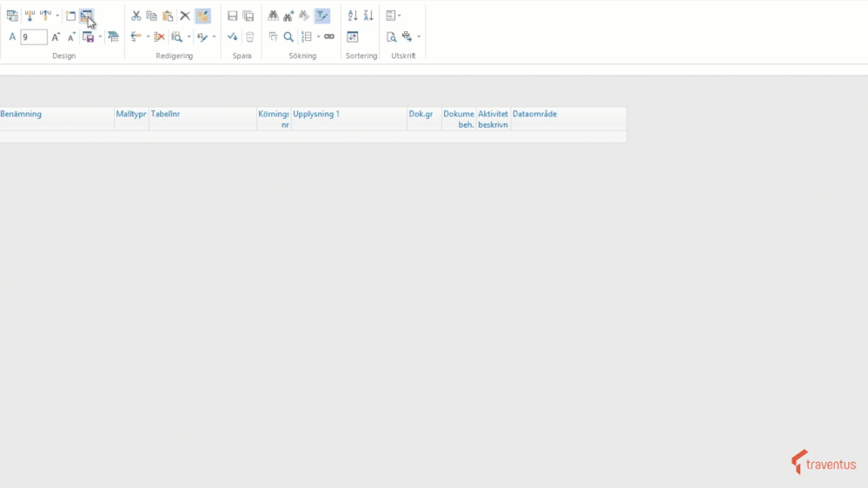
Task: Open dropdown beside the report form icon
Action: click(400, 16)
